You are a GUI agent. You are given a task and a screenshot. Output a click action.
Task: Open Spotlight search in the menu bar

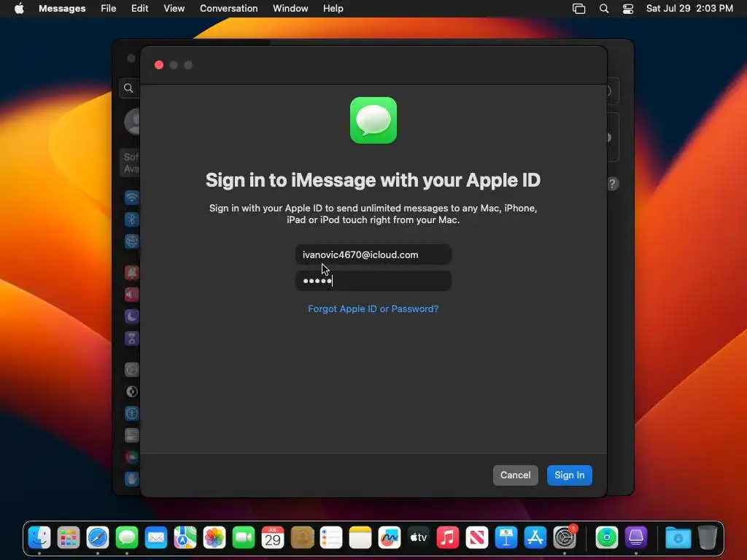tap(604, 9)
